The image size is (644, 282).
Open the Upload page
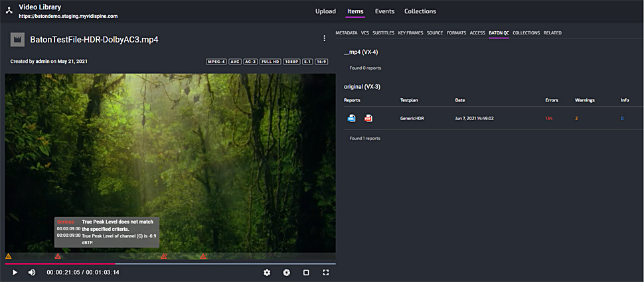click(325, 11)
